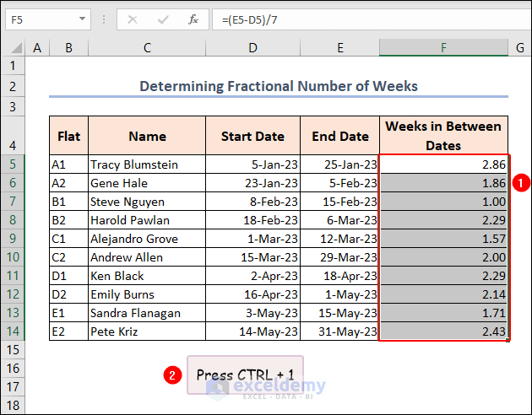Select row 14 header
The width and height of the screenshot is (532, 415).
click(x=14, y=331)
